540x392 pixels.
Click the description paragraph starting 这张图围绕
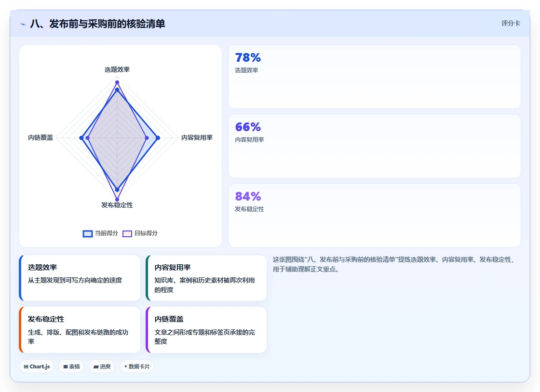point(393,264)
